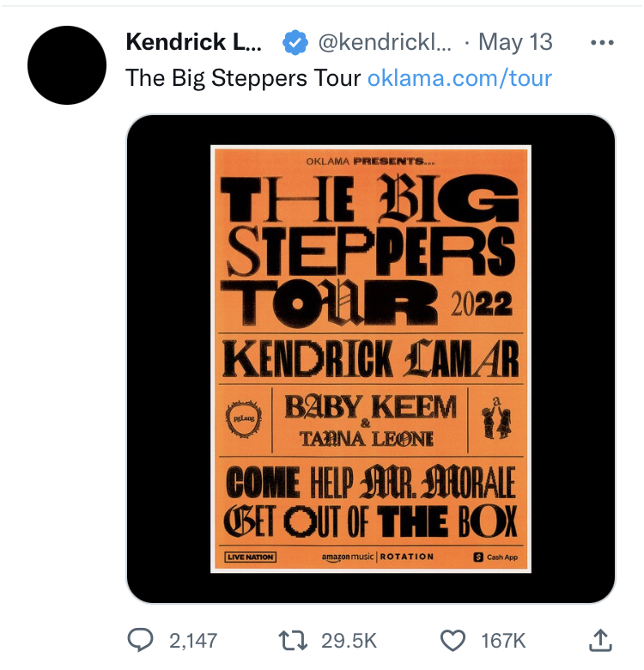Click the pgLang logo on poster

pyautogui.click(x=244, y=419)
